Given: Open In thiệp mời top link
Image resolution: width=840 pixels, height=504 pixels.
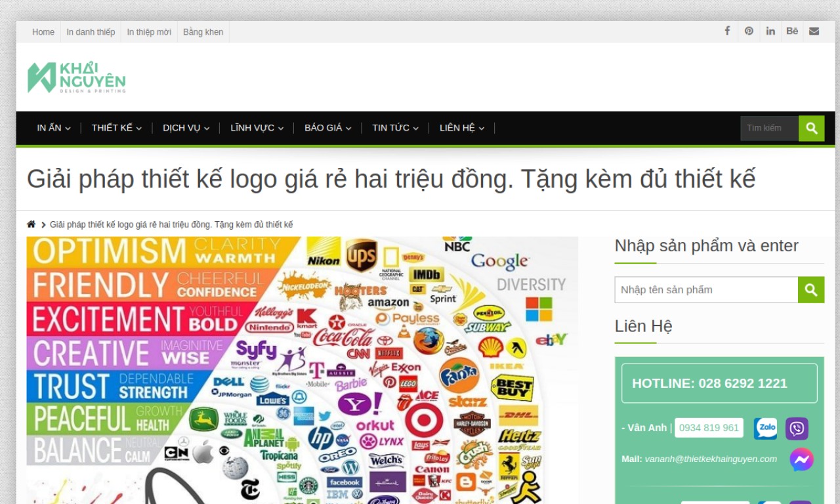Looking at the screenshot, I should coord(149,32).
